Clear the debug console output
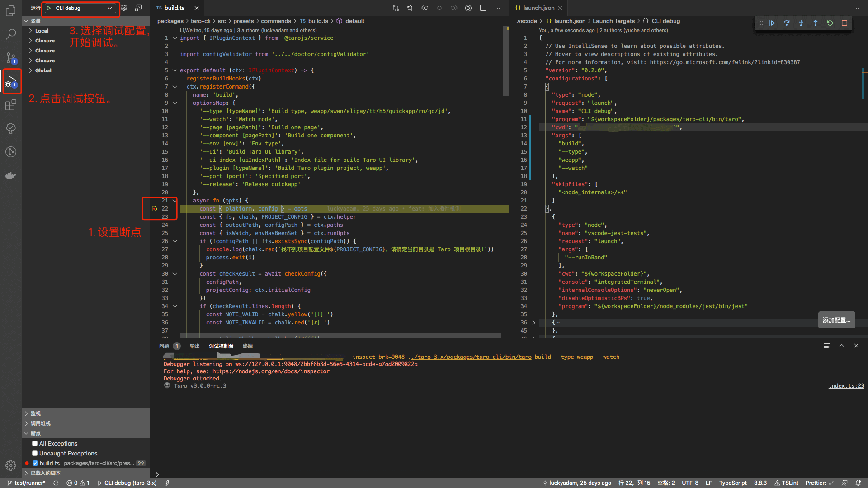The height and width of the screenshot is (488, 868). tap(827, 346)
